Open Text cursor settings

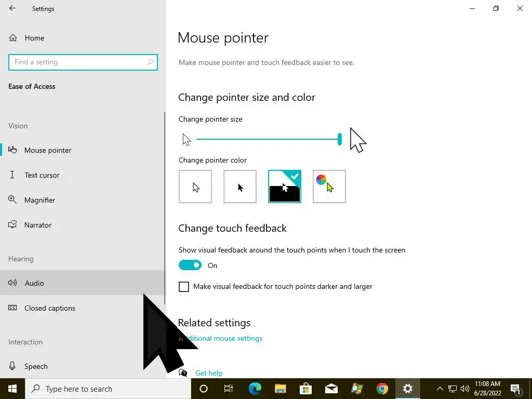click(x=82, y=175)
